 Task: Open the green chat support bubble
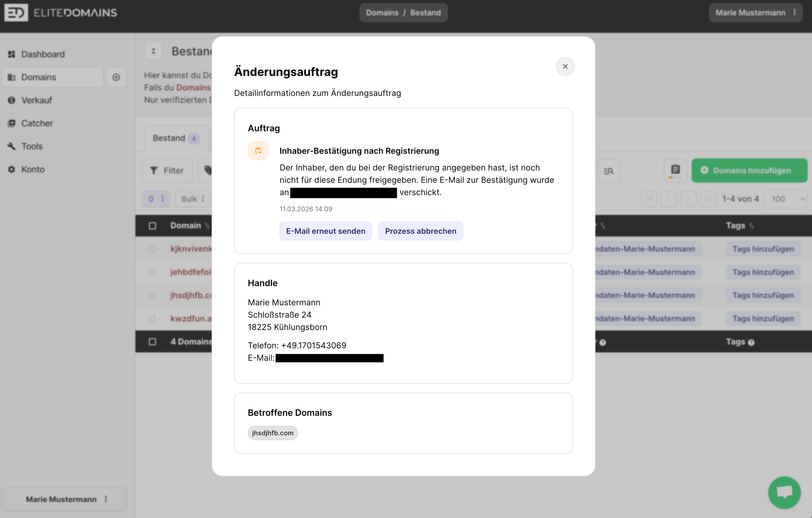[784, 493]
